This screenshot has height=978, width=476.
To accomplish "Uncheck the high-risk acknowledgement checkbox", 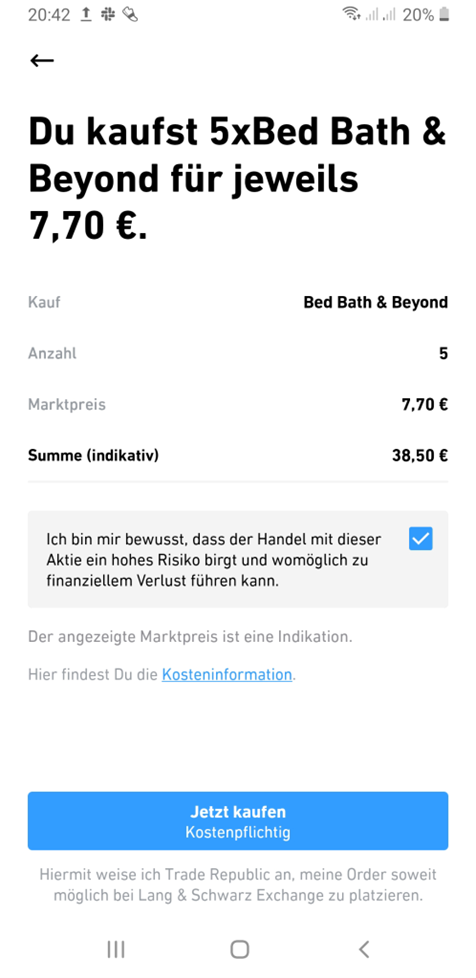I will point(420,538).
